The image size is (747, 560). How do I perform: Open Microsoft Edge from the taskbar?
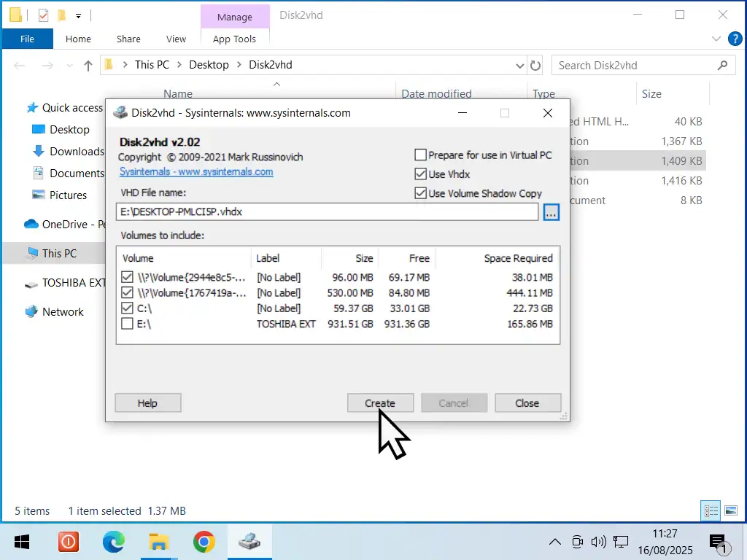114,542
